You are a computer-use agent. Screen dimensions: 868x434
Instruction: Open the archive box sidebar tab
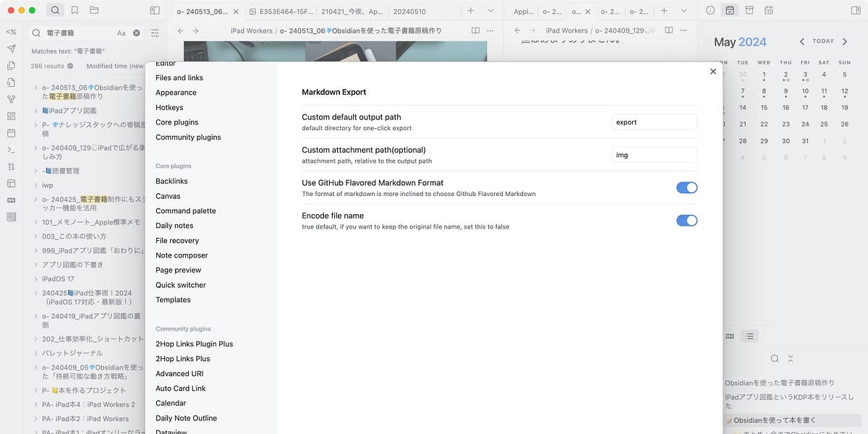749,10
